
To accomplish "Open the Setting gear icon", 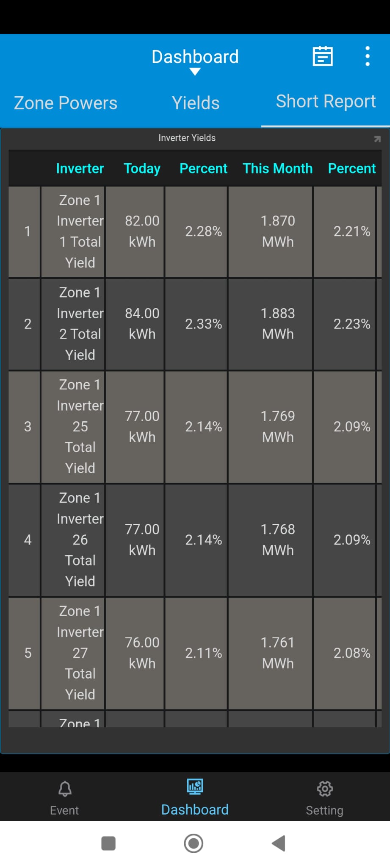I will (325, 789).
